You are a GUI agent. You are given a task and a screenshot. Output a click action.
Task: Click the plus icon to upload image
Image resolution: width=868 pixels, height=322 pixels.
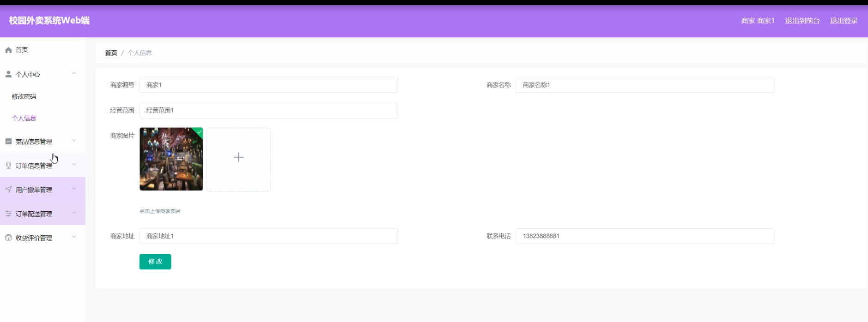coord(238,157)
